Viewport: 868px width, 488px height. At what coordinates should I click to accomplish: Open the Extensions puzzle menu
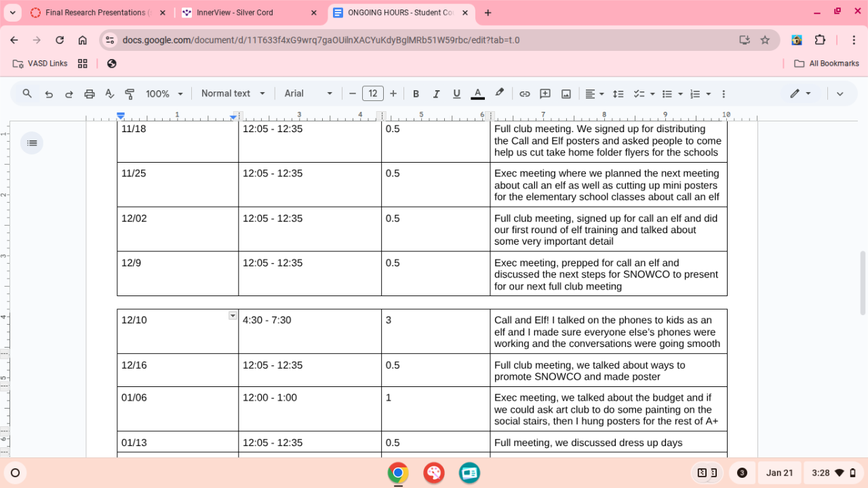click(820, 40)
